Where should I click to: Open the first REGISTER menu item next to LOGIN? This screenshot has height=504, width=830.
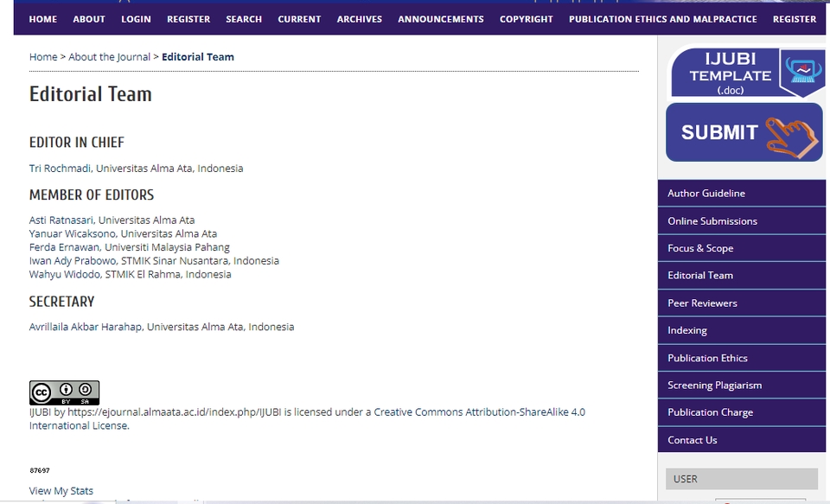[188, 19]
